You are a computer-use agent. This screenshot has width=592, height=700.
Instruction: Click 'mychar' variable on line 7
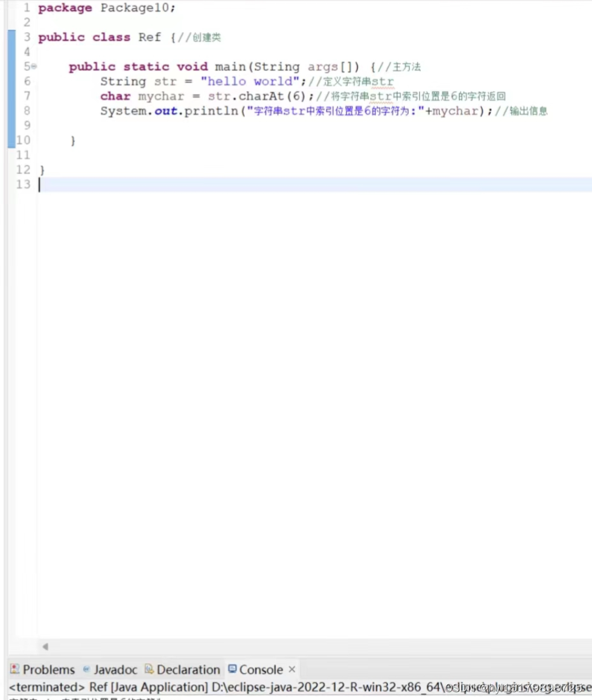[161, 97]
